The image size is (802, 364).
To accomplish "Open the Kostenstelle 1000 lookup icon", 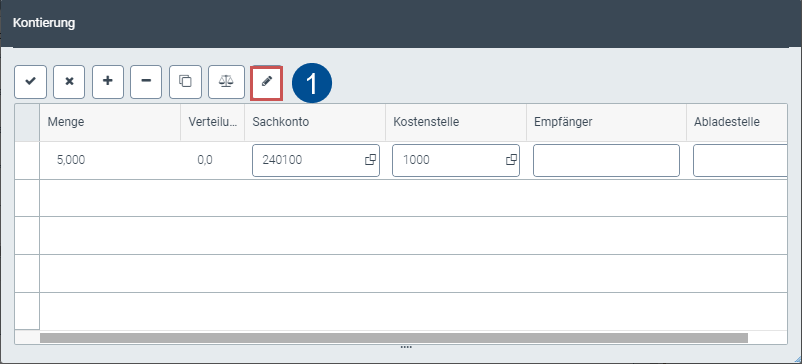I will 511,160.
